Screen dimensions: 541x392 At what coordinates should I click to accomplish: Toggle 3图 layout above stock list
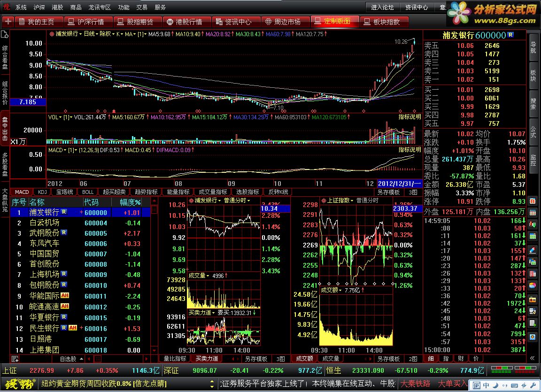(413, 192)
